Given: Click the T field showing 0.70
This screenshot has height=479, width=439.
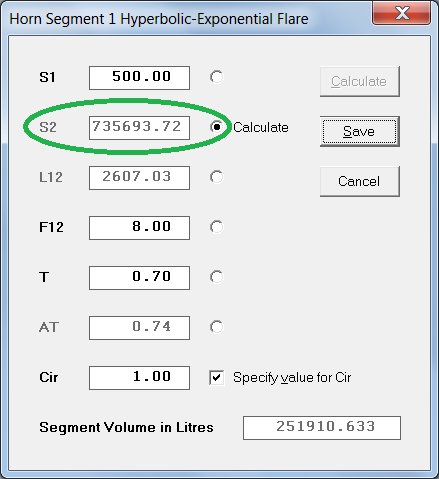Looking at the screenshot, I should 139,278.
